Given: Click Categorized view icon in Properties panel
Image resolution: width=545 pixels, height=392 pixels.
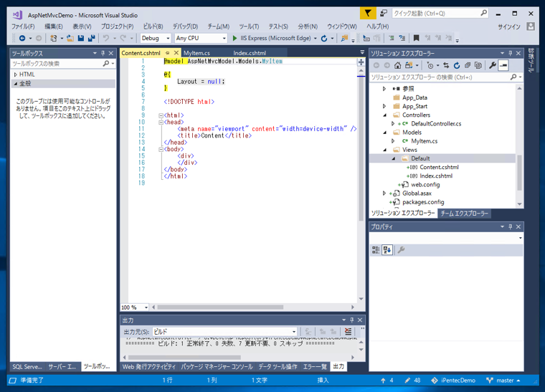Looking at the screenshot, I should [x=376, y=250].
